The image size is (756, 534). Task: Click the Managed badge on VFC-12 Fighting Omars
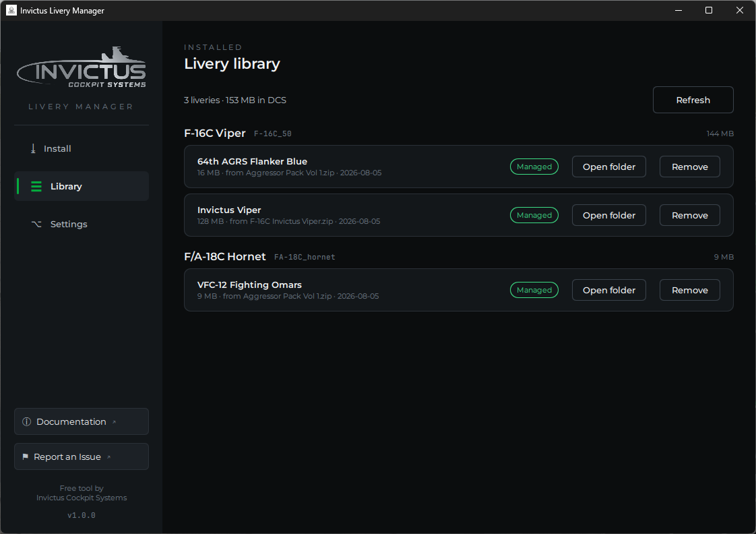click(534, 290)
